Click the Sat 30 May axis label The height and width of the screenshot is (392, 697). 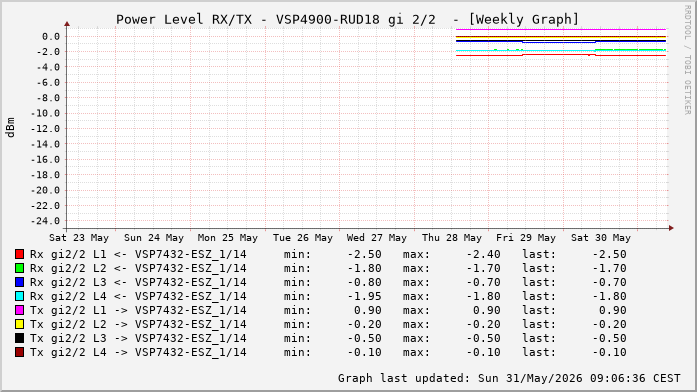pyautogui.click(x=601, y=238)
